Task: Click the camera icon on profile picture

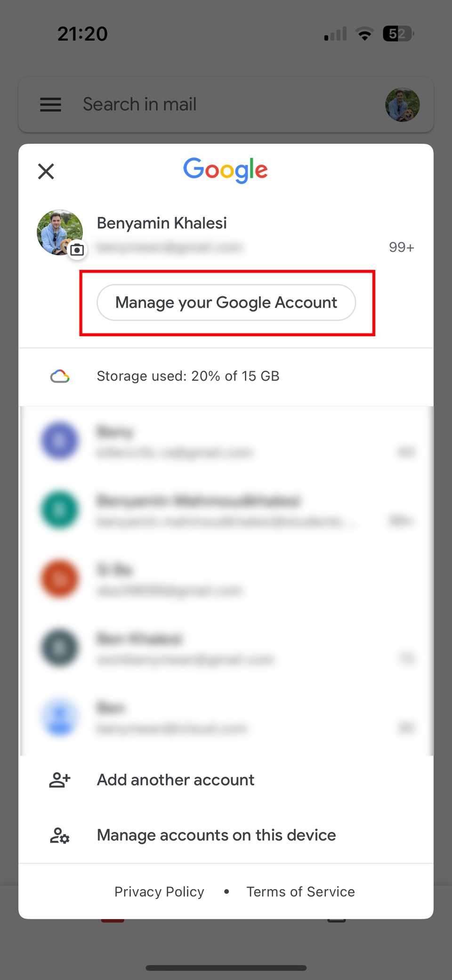Action: (x=77, y=250)
